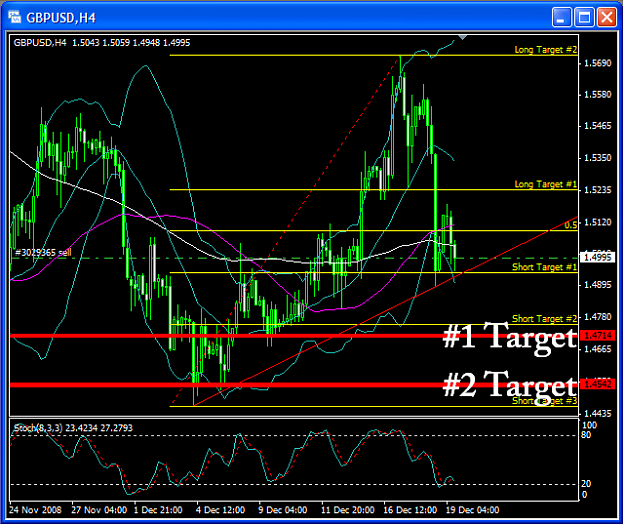Click the 1.4895 price scale value
This screenshot has height=525, width=625.
coord(597,285)
